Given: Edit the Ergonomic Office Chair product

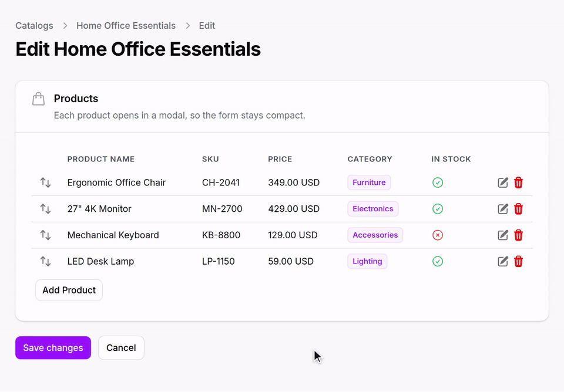Looking at the screenshot, I should click(503, 183).
